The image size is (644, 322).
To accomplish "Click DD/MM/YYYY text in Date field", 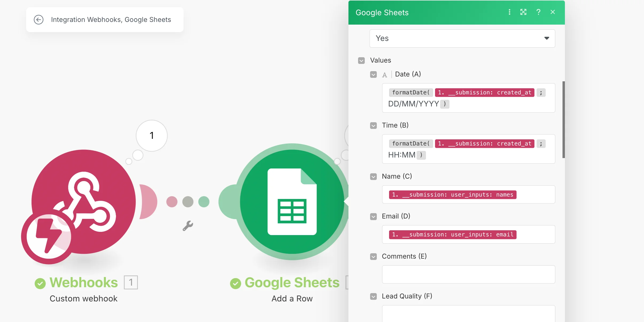I will [413, 104].
